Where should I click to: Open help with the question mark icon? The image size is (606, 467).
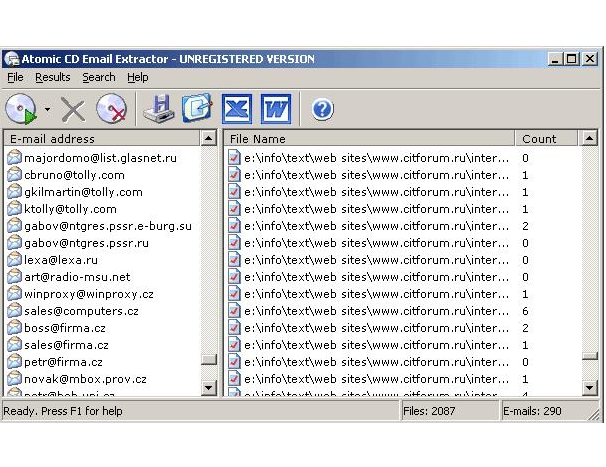(322, 109)
